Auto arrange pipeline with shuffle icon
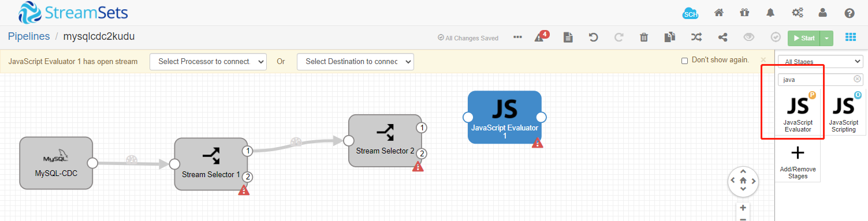This screenshot has width=868, height=221. click(696, 38)
